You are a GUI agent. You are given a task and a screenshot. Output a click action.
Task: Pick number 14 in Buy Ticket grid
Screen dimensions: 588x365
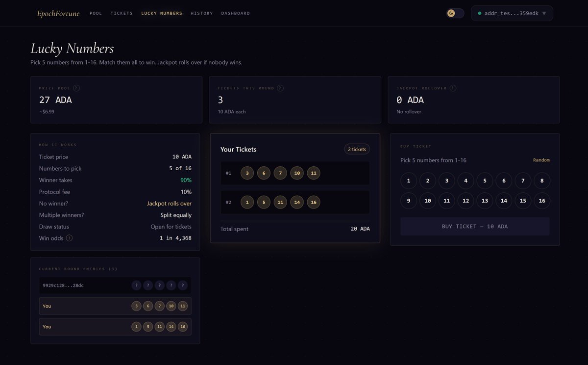coord(504,201)
